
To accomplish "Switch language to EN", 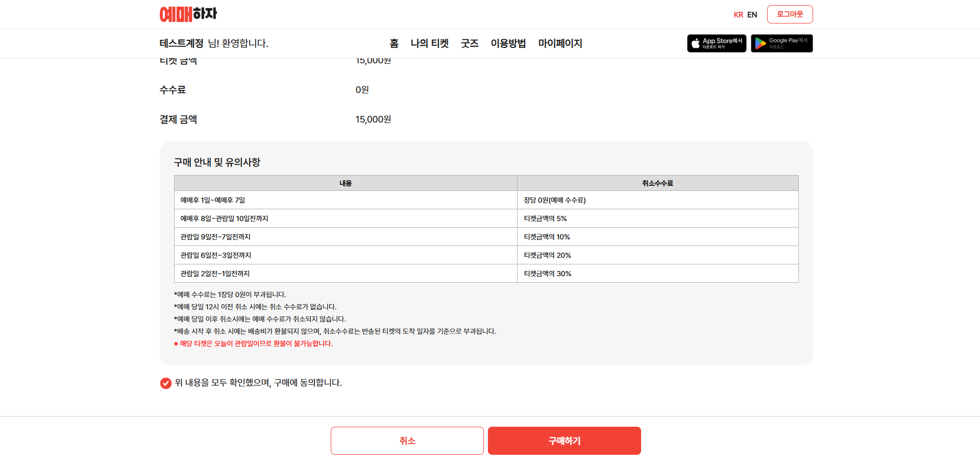I will click(752, 15).
